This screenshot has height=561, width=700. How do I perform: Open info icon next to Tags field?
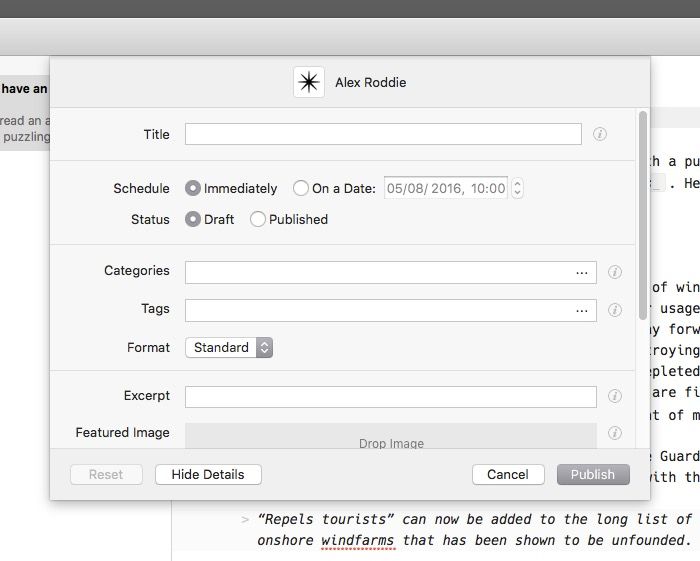pyautogui.click(x=615, y=310)
